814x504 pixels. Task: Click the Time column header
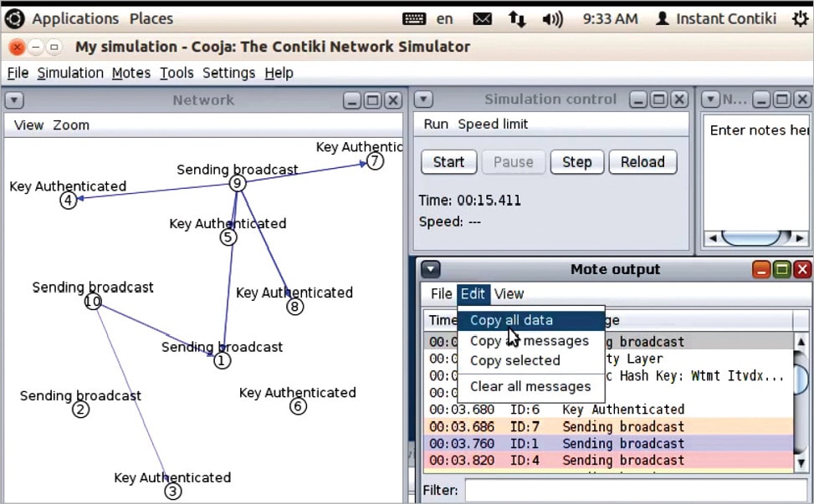[442, 320]
